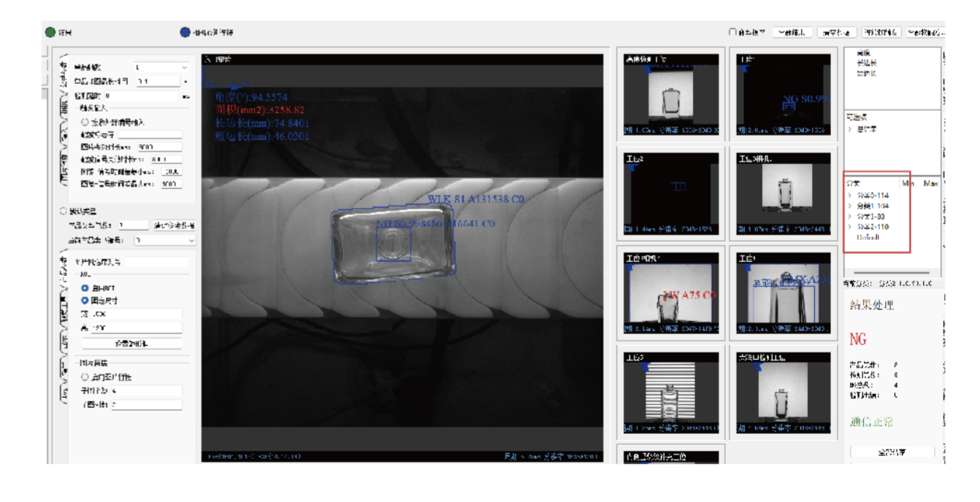Open the first dropdown in the left settings panel
Viewport: 980px width, 502px height.
pyautogui.click(x=161, y=67)
